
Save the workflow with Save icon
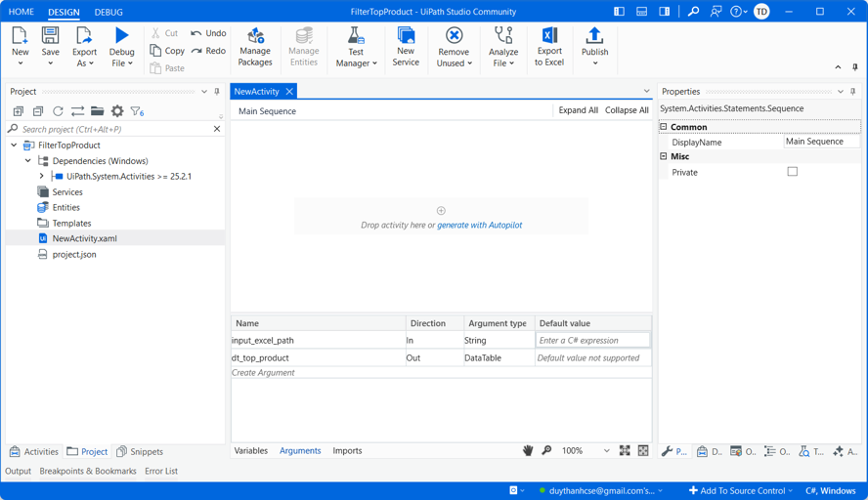click(51, 35)
